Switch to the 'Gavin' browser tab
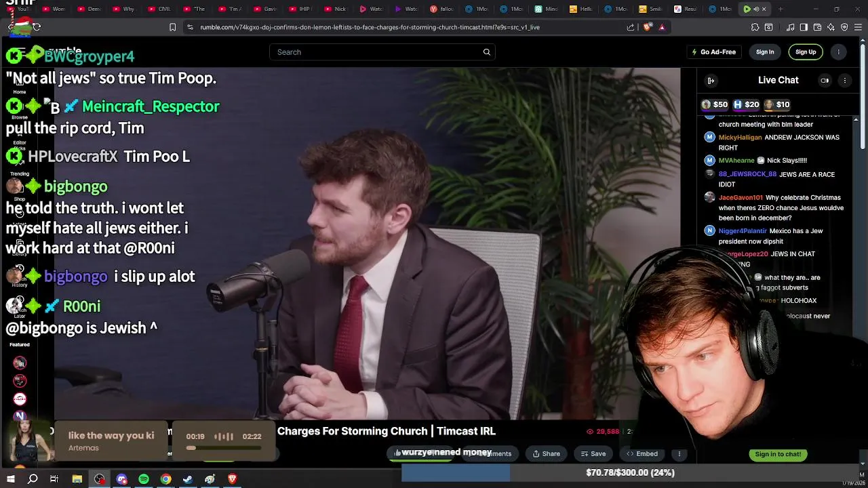Image resolution: width=868 pixels, height=488 pixels. (264, 9)
